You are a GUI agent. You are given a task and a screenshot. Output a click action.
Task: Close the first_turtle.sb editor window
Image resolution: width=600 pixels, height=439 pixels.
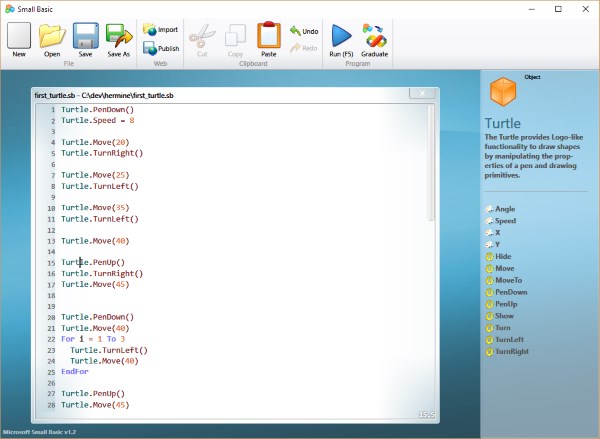(422, 93)
